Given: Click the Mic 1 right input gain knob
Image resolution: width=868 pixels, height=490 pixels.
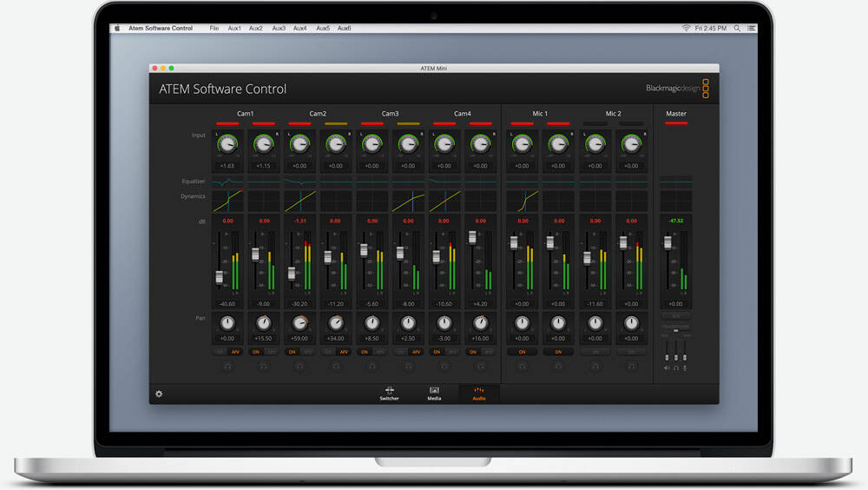Looking at the screenshot, I should [558, 144].
